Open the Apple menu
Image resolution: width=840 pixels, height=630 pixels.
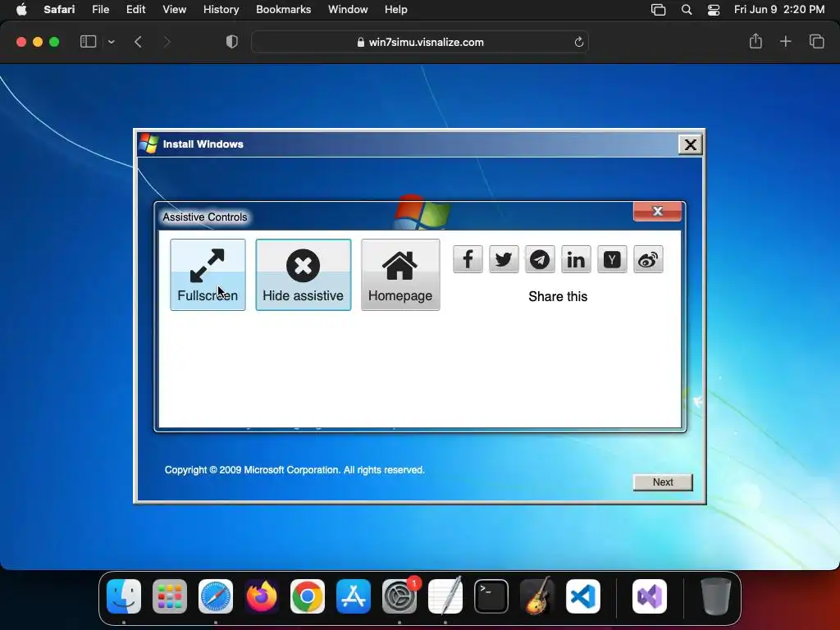[21, 10]
